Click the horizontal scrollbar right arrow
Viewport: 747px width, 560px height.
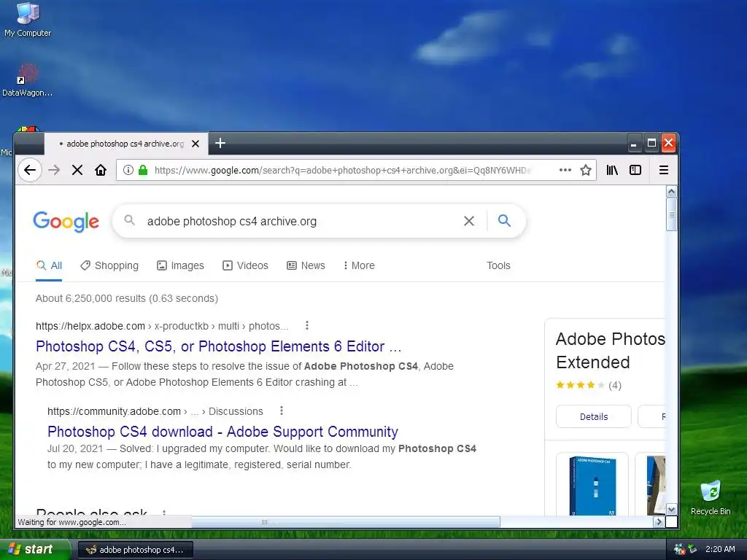[x=659, y=522]
